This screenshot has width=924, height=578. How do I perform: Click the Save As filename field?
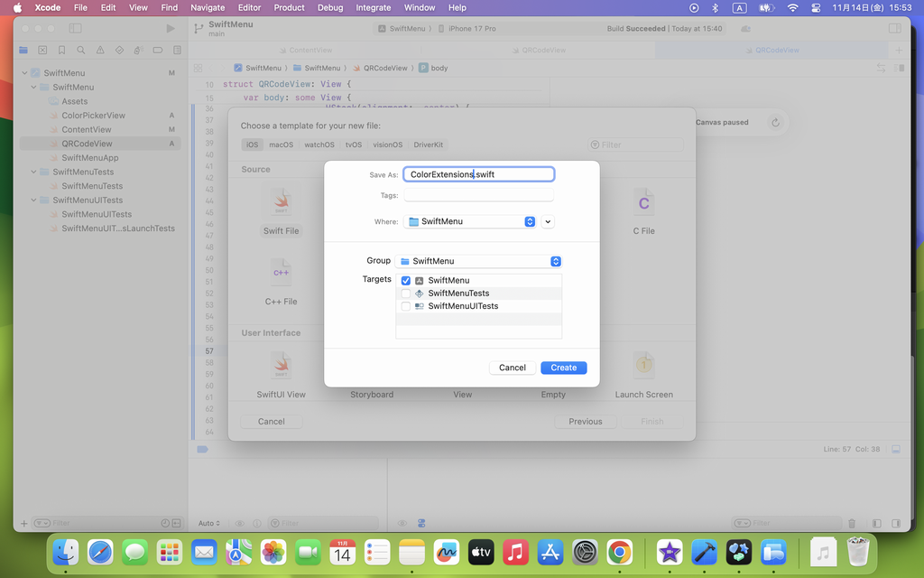click(478, 174)
